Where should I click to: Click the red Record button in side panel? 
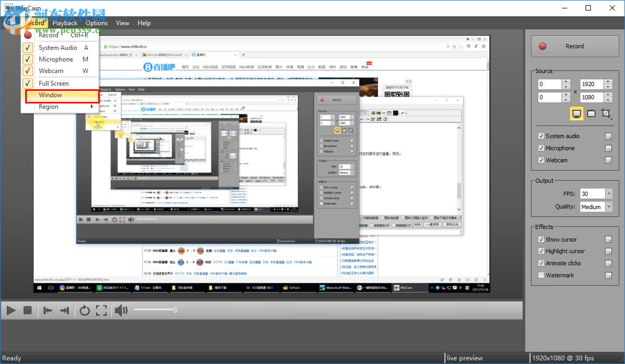pos(575,46)
